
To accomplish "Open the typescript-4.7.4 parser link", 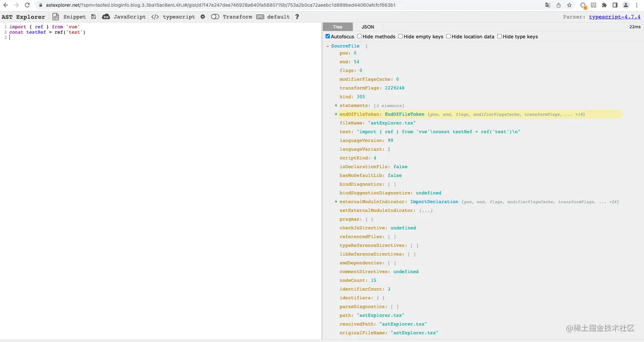I will (615, 17).
